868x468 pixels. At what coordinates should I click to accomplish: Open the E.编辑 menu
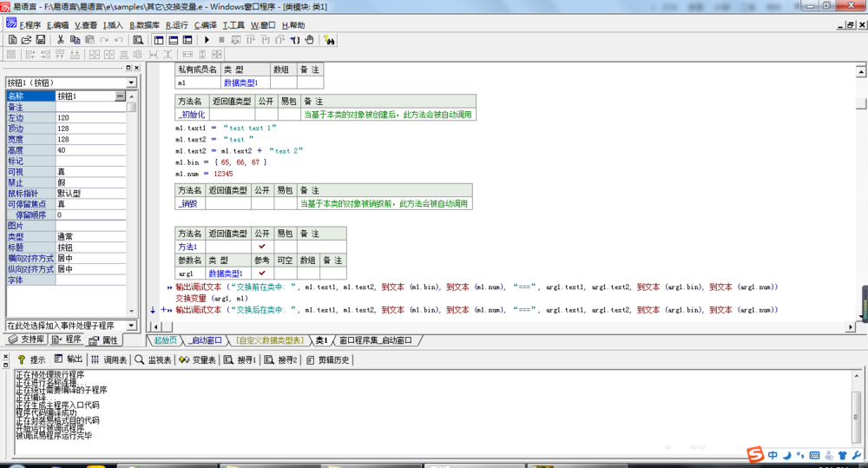pos(57,25)
